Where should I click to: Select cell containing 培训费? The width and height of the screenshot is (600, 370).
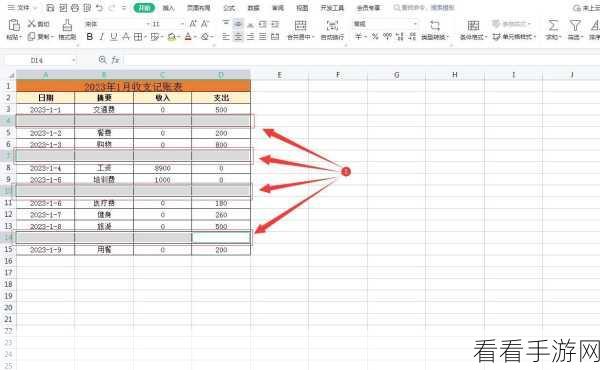[x=104, y=179]
